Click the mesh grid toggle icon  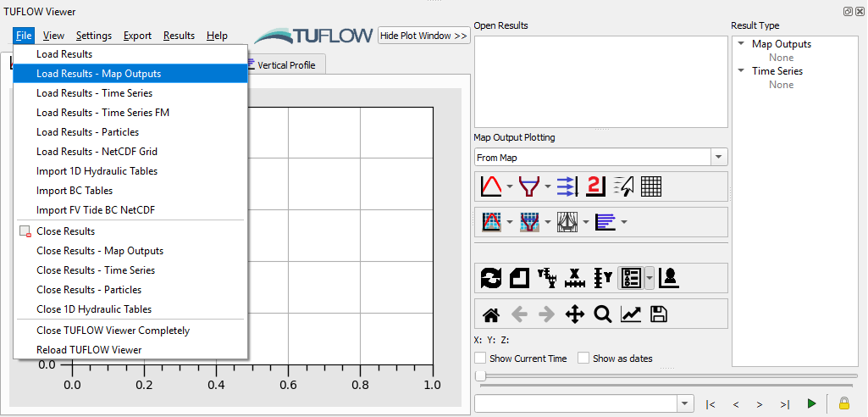click(x=651, y=186)
